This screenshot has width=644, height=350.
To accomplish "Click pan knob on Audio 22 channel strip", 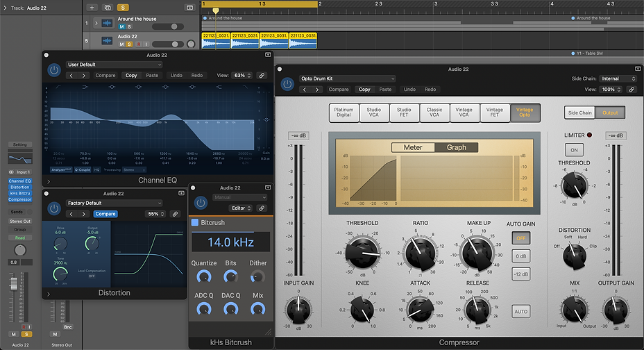I will 20,250.
